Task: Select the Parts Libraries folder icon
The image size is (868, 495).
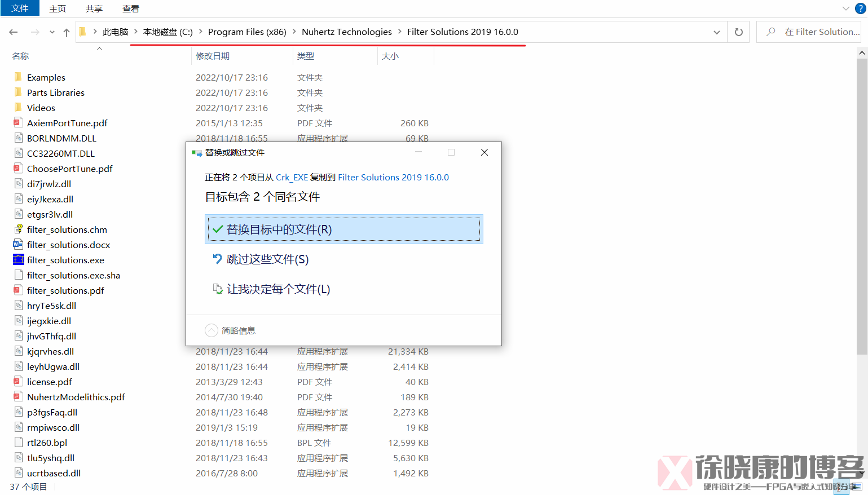Action: pyautogui.click(x=18, y=92)
